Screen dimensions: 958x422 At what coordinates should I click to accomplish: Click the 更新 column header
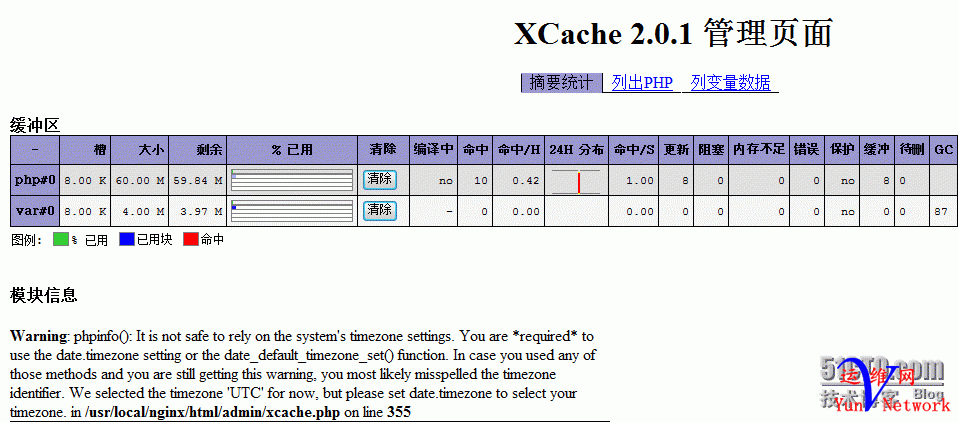pyautogui.click(x=676, y=150)
